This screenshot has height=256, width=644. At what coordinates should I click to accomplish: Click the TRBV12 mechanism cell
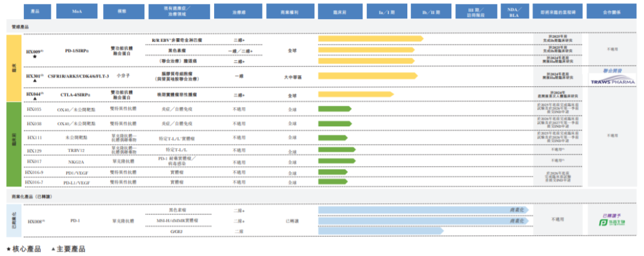[x=75, y=151]
